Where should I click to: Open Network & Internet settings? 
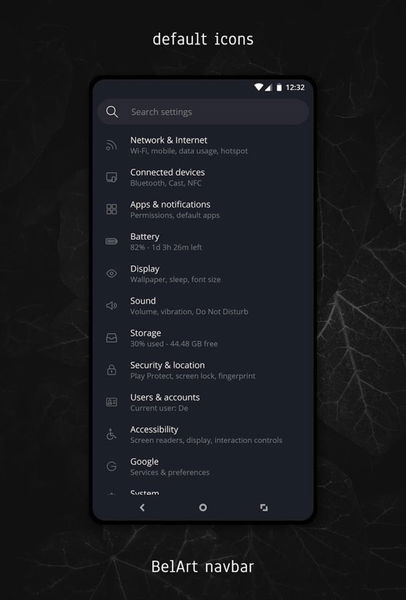[203, 145]
